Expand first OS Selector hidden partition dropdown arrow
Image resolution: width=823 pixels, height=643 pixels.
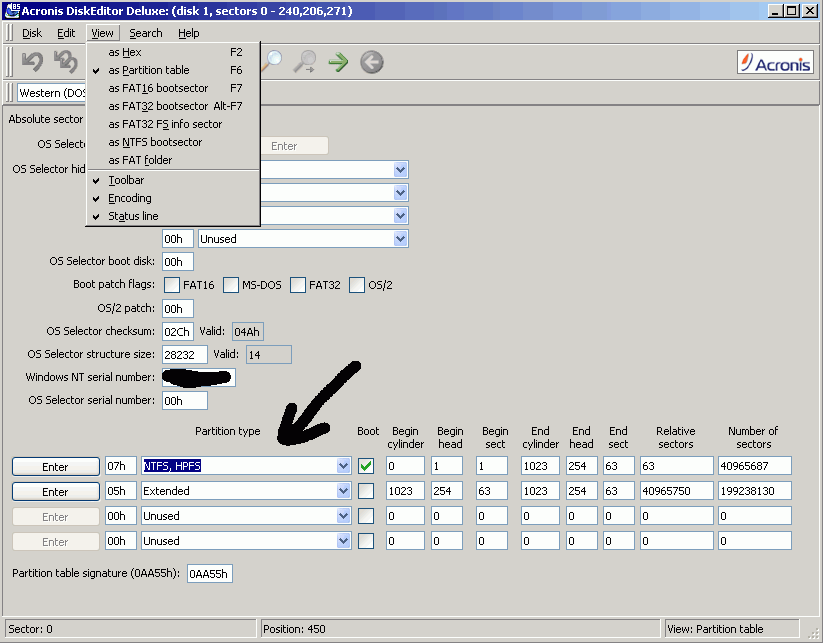pyautogui.click(x=400, y=170)
